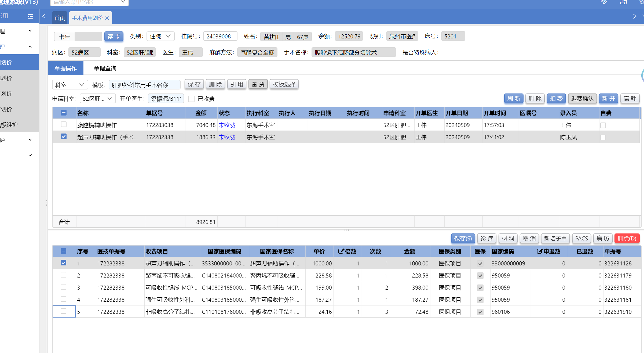Toggle the select-all checkbox in the order table header
The width and height of the screenshot is (644, 353).
[64, 113]
